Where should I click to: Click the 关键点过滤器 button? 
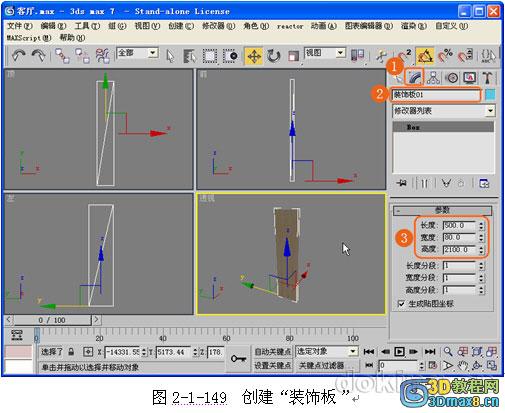(321, 366)
